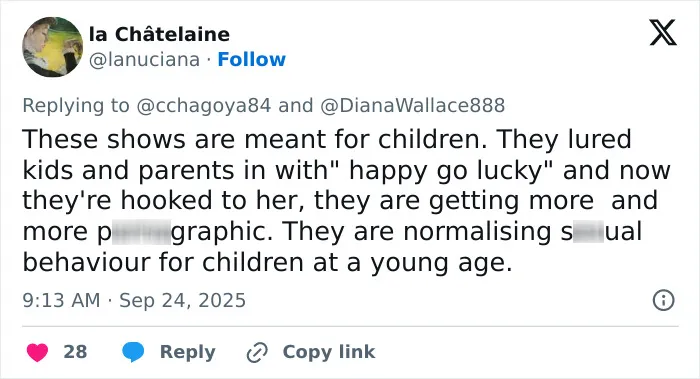Open la Châtelaine's round profile avatar
This screenshot has height=379, width=700.
click(53, 47)
